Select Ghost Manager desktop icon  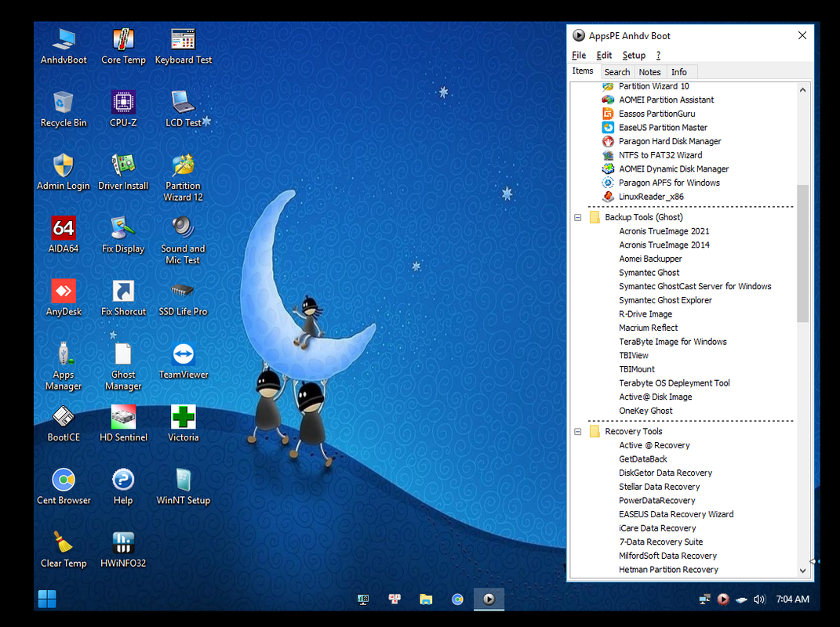[x=123, y=366]
